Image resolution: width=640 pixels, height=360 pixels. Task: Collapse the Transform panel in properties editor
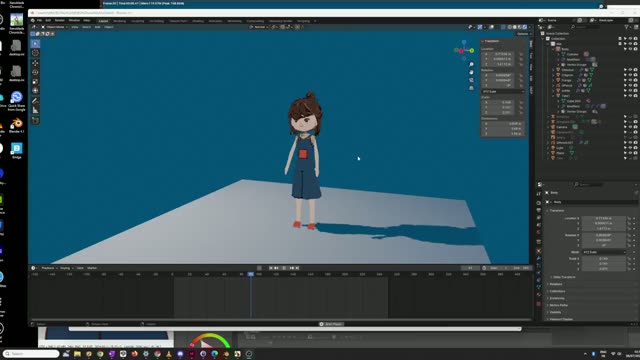(x=556, y=211)
